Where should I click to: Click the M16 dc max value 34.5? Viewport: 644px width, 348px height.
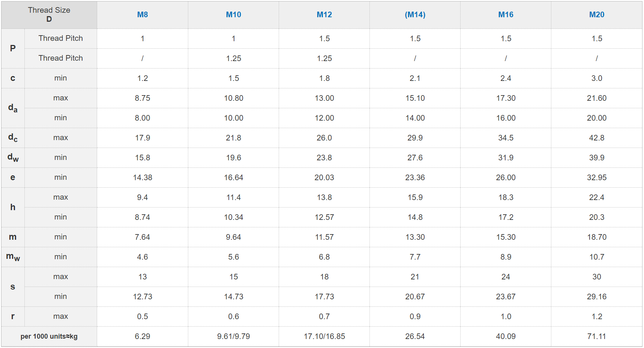(x=506, y=138)
